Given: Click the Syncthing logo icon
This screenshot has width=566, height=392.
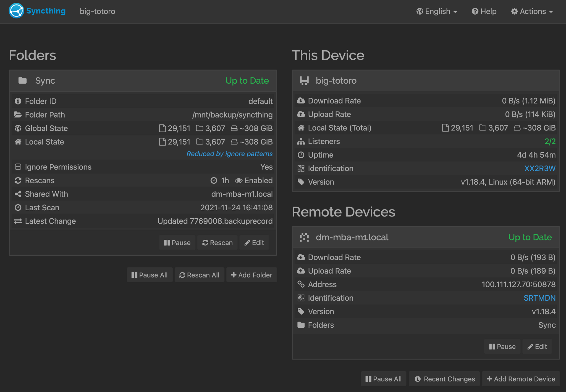Looking at the screenshot, I should coord(16,12).
